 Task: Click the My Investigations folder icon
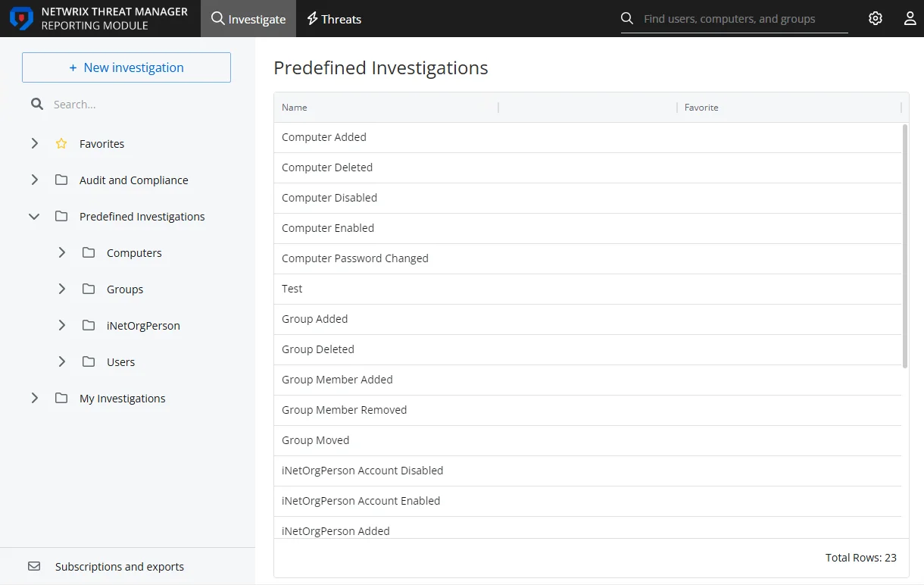pyautogui.click(x=61, y=398)
